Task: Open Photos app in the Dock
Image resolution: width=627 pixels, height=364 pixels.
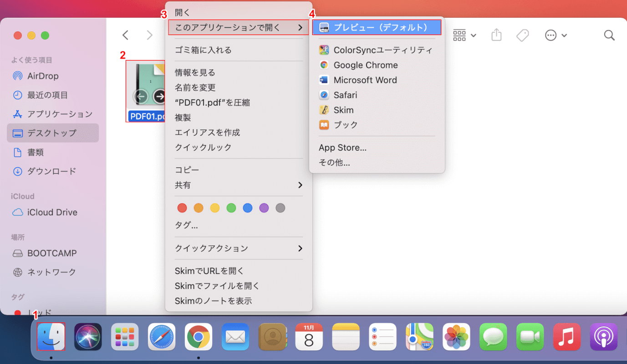Action: [457, 337]
